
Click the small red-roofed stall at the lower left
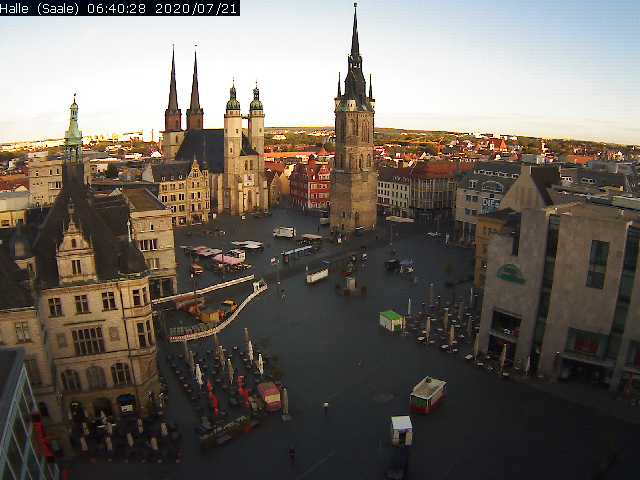[270, 395]
